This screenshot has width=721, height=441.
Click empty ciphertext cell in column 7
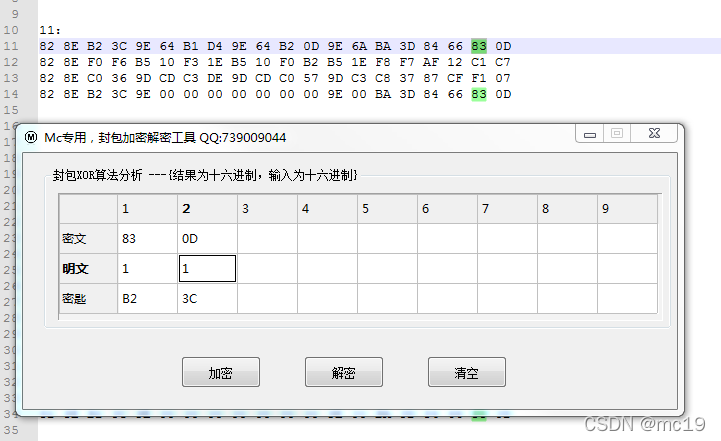507,239
